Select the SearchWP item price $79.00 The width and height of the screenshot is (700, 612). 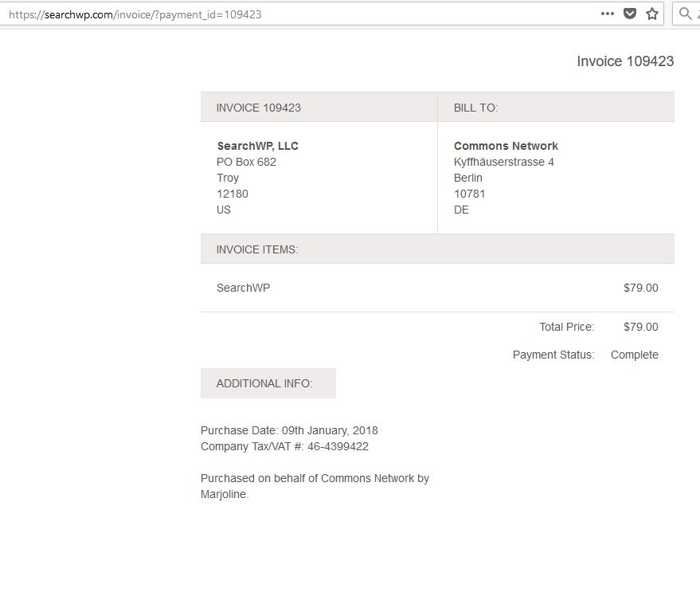coord(640,288)
